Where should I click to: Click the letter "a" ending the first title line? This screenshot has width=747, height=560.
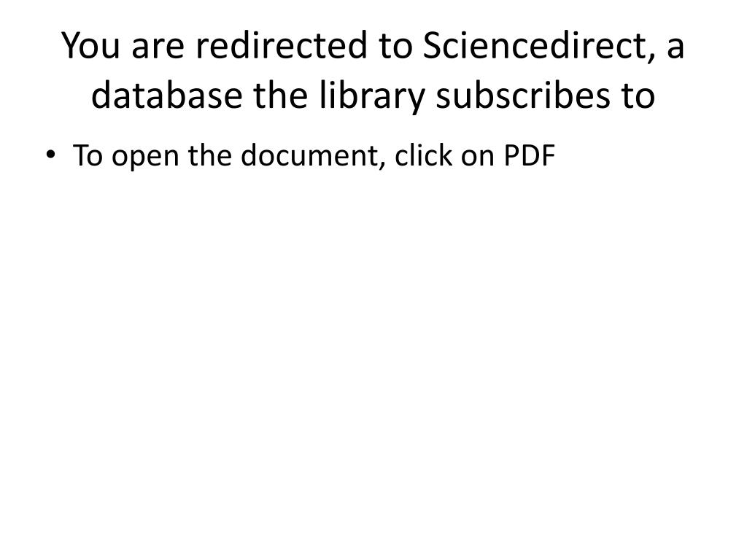pos(676,50)
